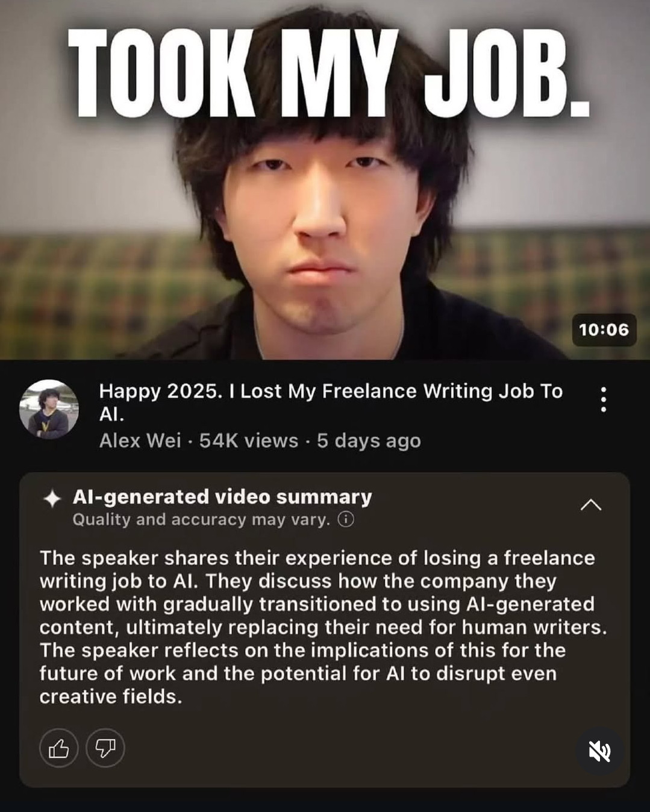Like the AI-generated summary with thumbs up

58,748
